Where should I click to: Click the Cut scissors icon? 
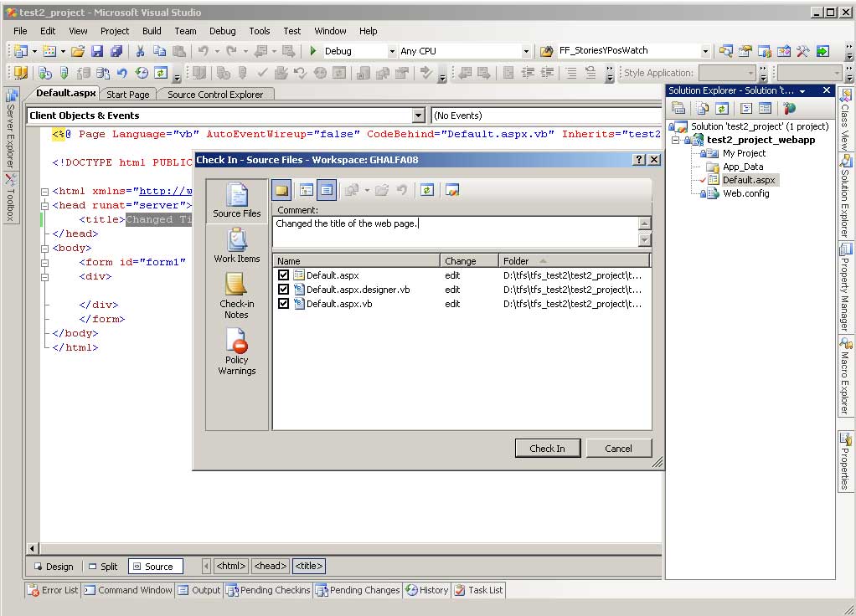pos(141,51)
